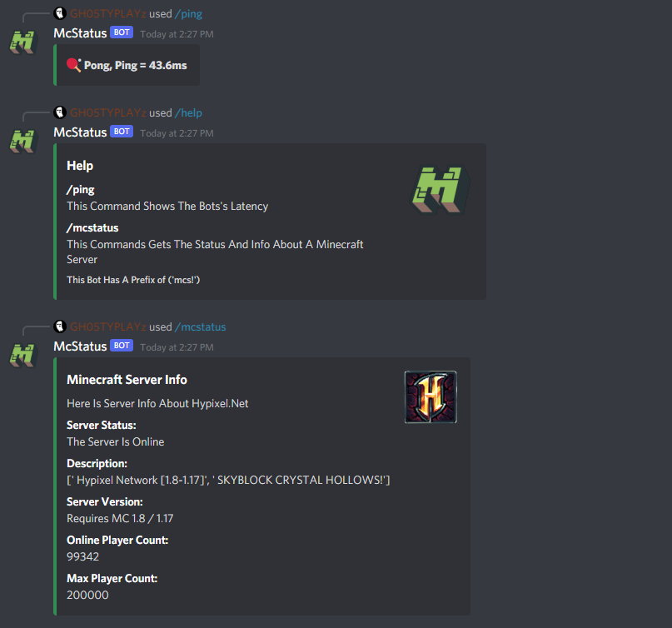Open GH05TYPLAYz username above mcstatus reply
This screenshot has height=628, width=672.
point(108,326)
